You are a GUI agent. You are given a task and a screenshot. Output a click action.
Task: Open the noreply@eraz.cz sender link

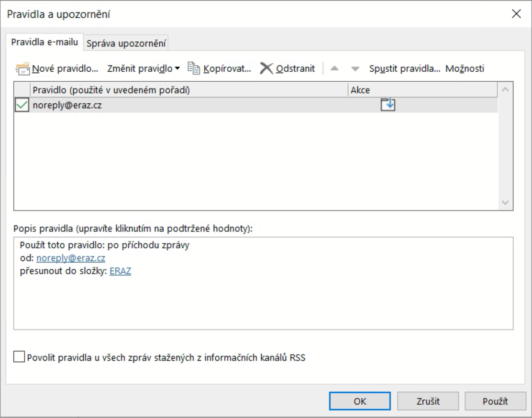[71, 258]
